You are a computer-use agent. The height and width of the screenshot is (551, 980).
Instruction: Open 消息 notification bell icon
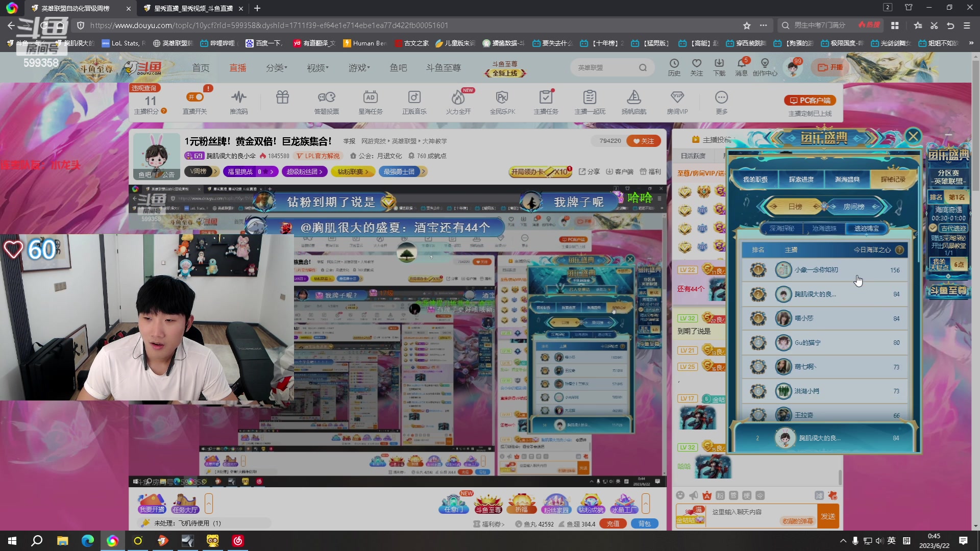[742, 67]
